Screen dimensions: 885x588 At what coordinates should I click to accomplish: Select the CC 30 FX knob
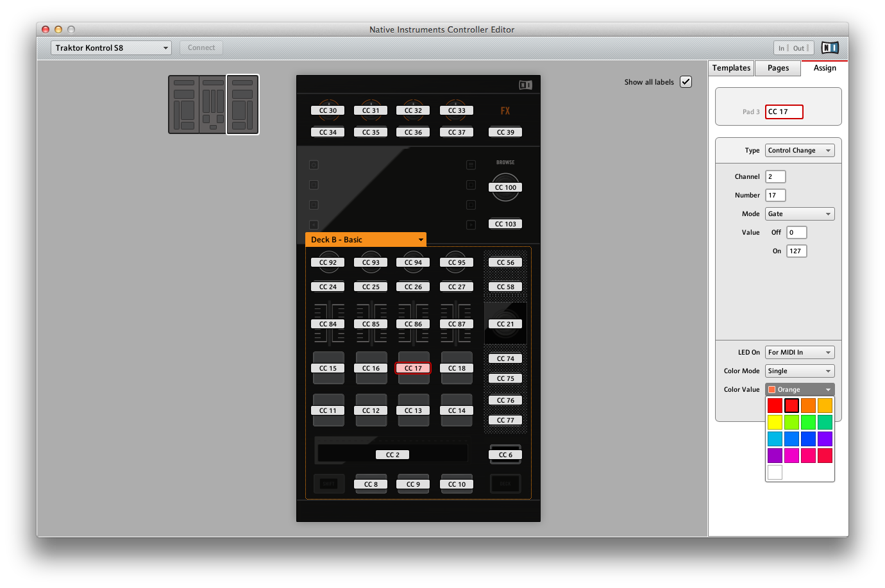[328, 110]
